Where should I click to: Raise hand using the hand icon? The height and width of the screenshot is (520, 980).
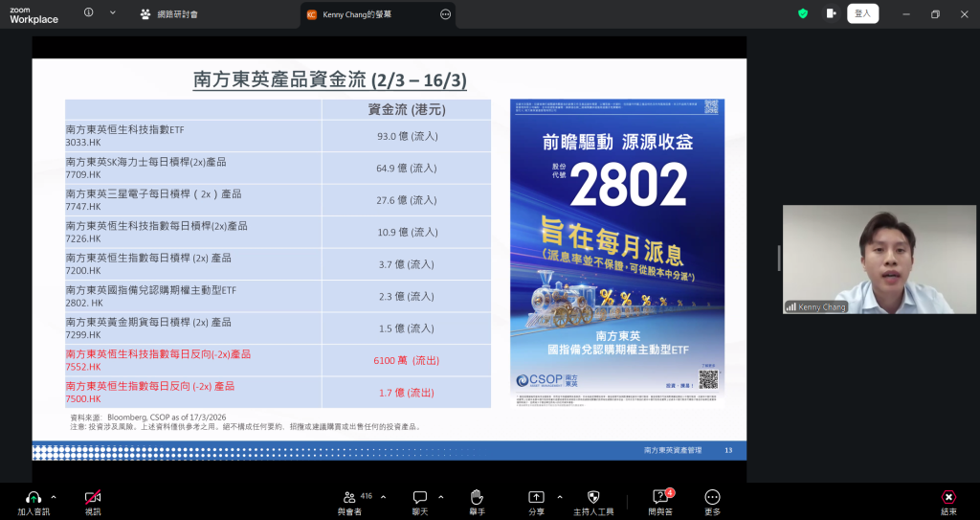476,497
